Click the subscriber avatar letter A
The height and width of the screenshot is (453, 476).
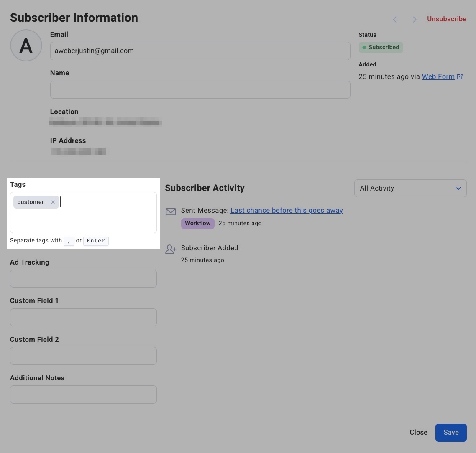(26, 46)
